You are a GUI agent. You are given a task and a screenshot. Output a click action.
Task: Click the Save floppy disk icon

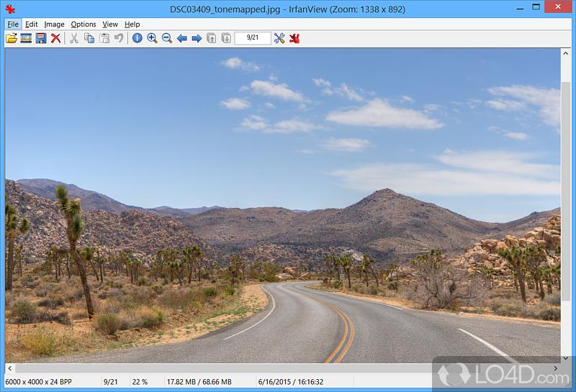pyautogui.click(x=40, y=38)
